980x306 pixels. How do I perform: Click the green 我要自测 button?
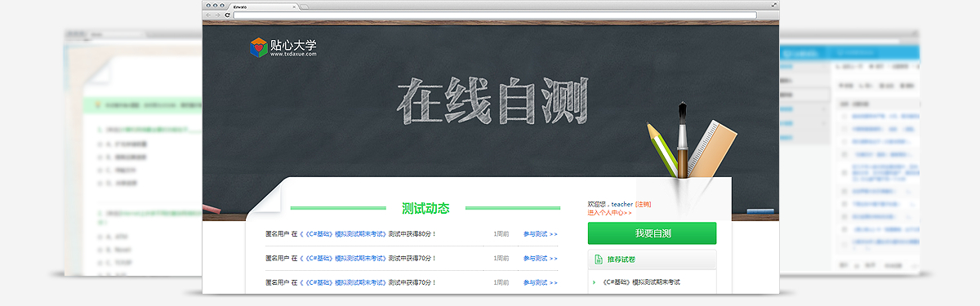[x=652, y=233]
